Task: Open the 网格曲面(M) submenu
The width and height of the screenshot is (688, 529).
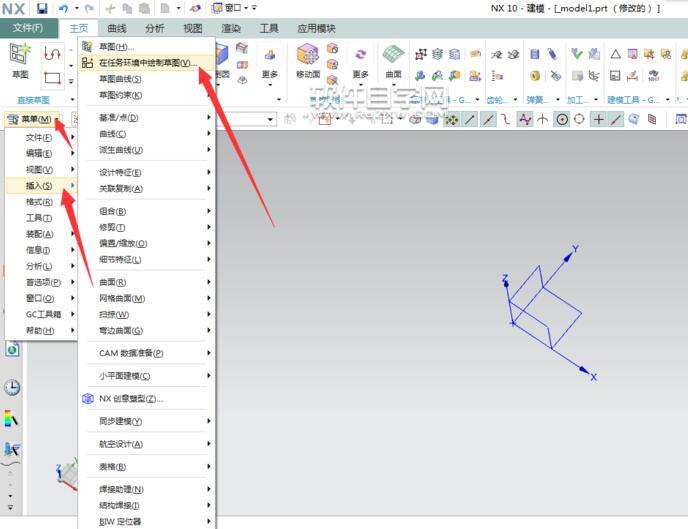Action: [x=147, y=298]
